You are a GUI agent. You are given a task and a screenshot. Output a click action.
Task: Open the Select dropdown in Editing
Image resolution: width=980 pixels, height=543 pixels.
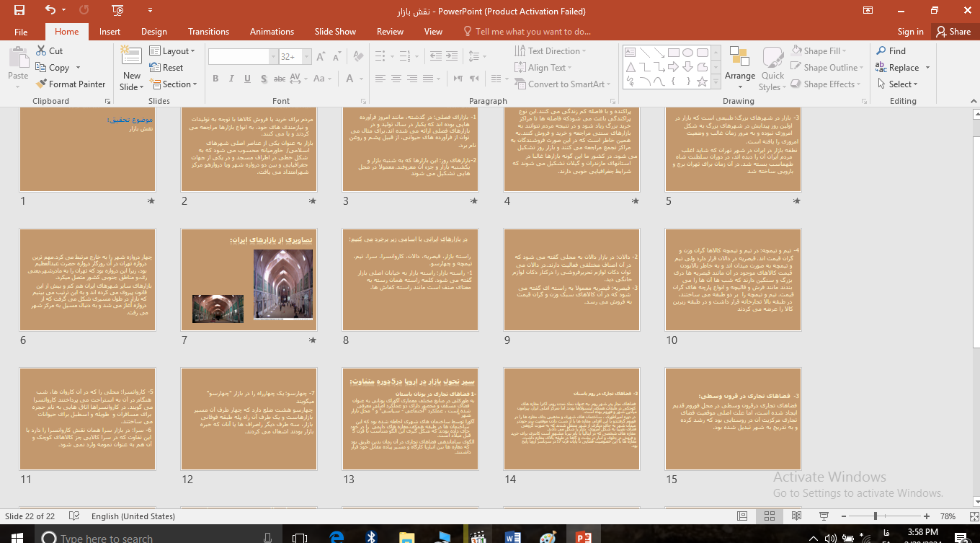(897, 84)
